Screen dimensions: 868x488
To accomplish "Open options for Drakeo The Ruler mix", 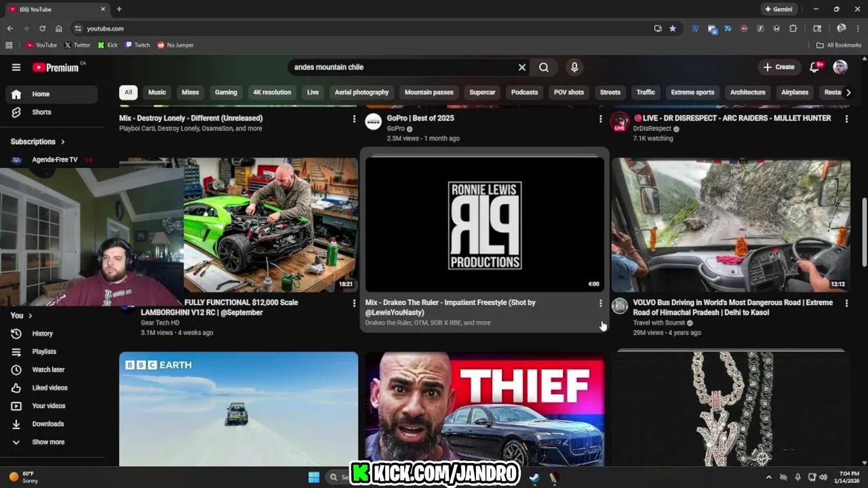I will pos(600,303).
